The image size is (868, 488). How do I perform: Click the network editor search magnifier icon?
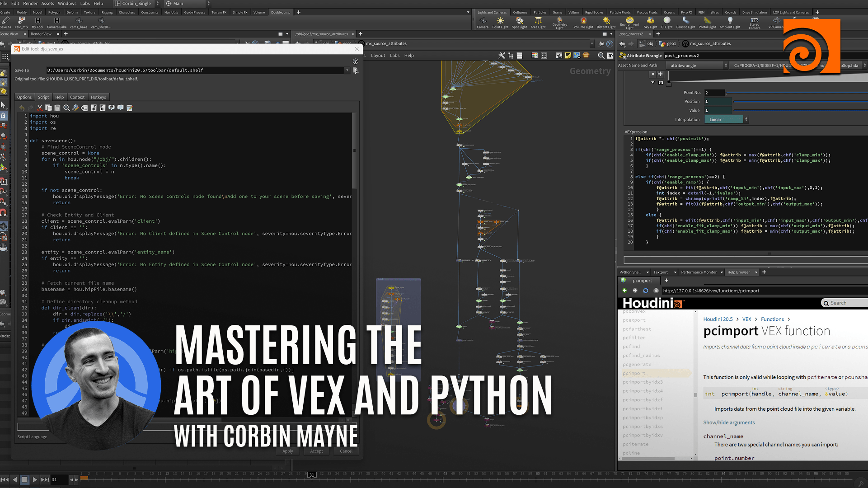[601, 56]
